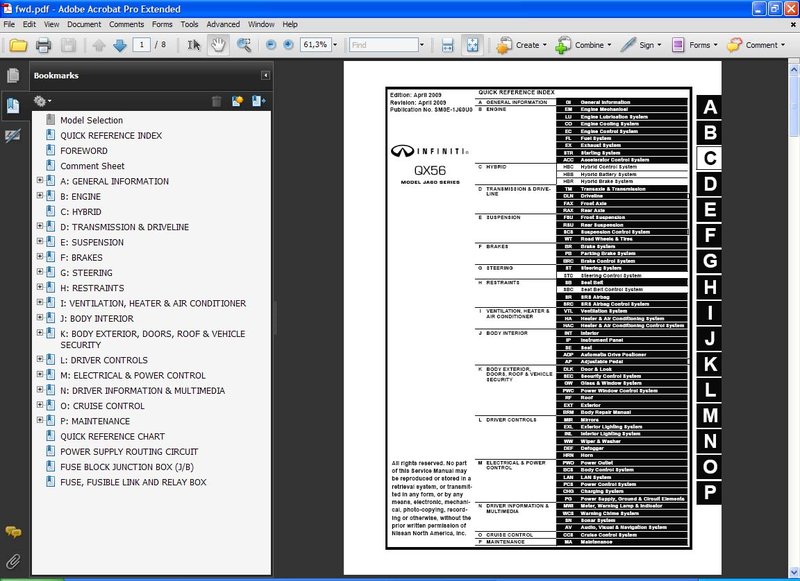
Task: Show the Comments panel in sidebar
Action: pos(13,532)
